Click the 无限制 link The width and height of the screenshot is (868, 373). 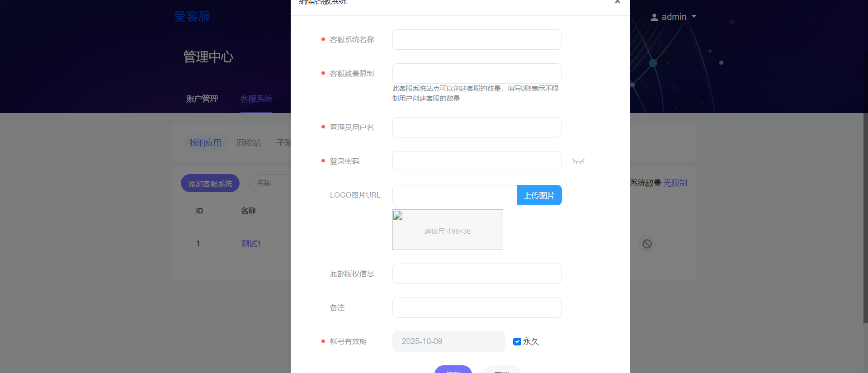click(x=675, y=183)
